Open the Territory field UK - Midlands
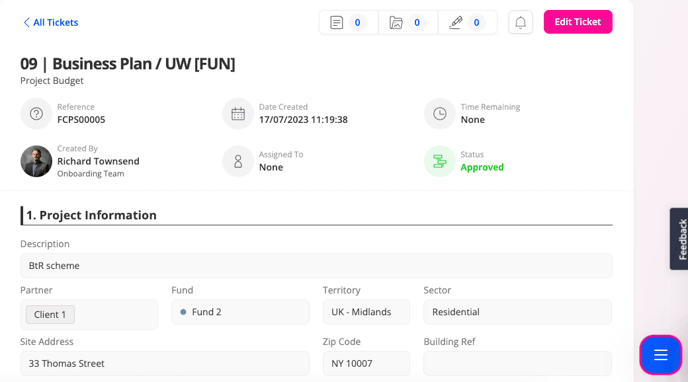This screenshot has height=382, width=688. [366, 312]
